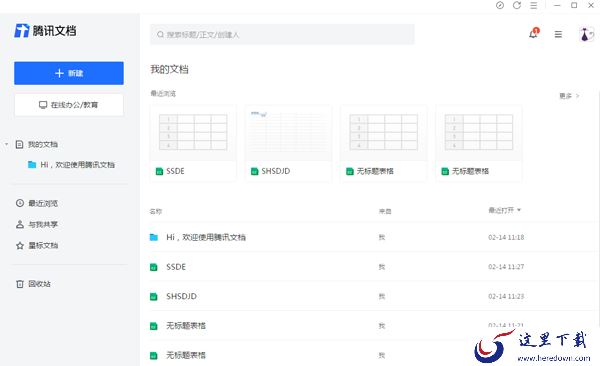Viewport: 600px width, 366px height.
Task: Click the 来自 column header
Action: [385, 211]
